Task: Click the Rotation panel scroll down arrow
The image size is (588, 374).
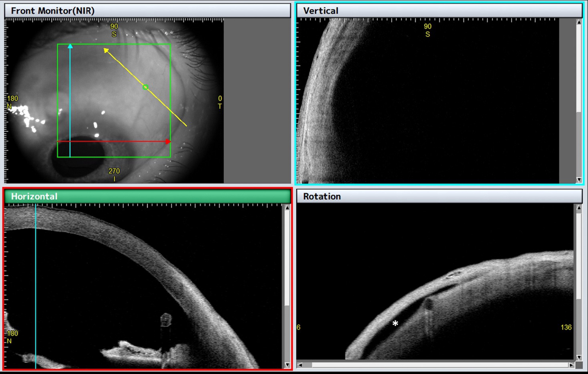Action: click(x=579, y=358)
